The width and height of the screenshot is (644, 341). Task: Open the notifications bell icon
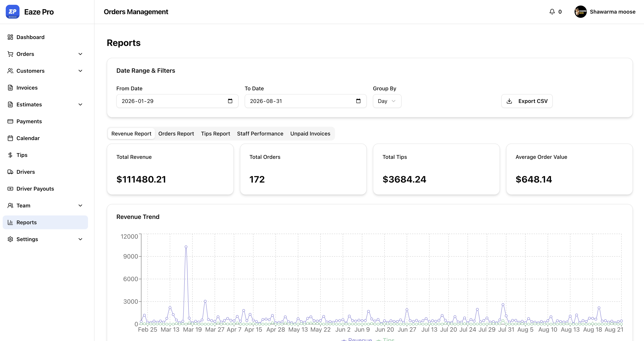click(x=552, y=12)
